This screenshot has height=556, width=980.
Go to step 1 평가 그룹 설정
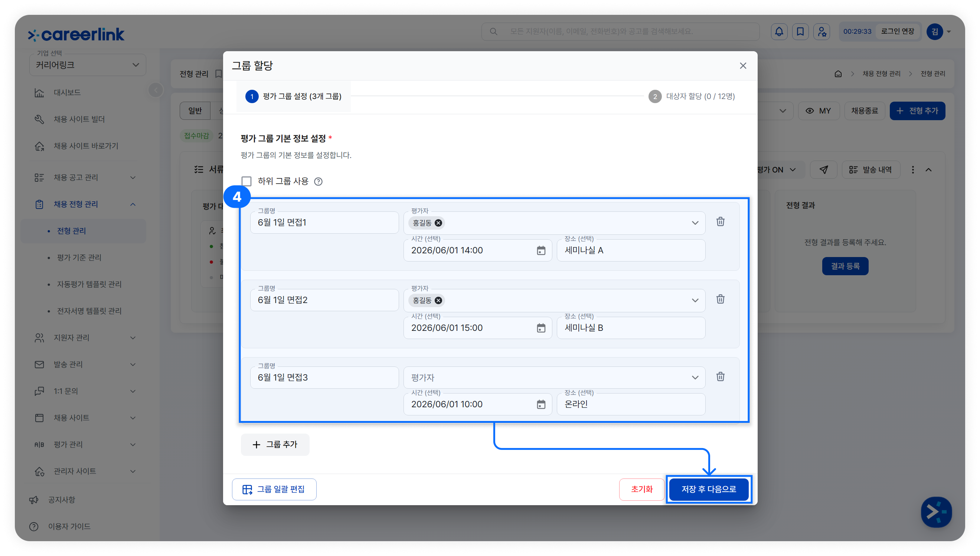293,96
